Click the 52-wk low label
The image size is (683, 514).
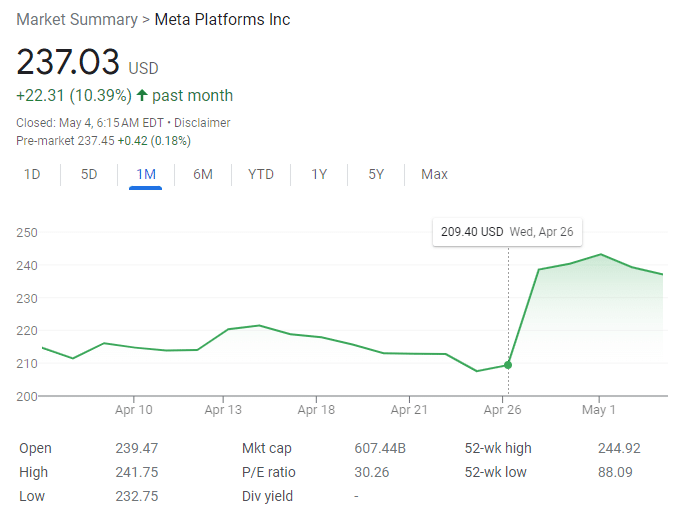(x=495, y=472)
